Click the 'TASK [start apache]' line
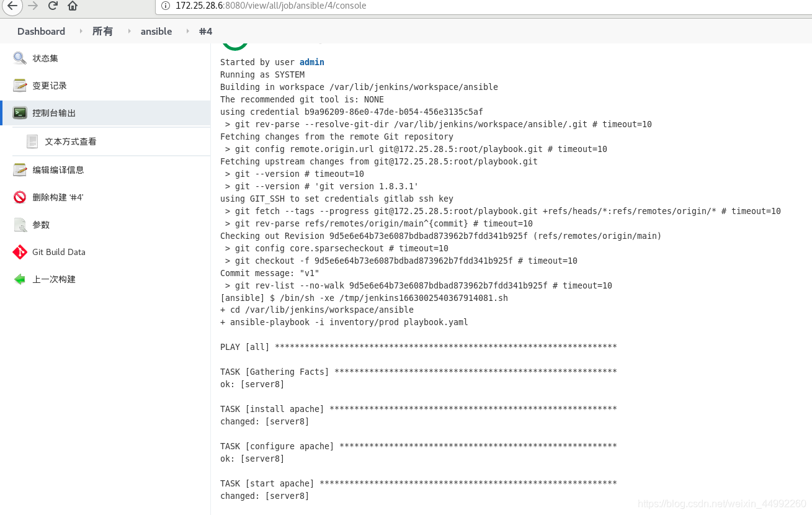 (x=419, y=483)
